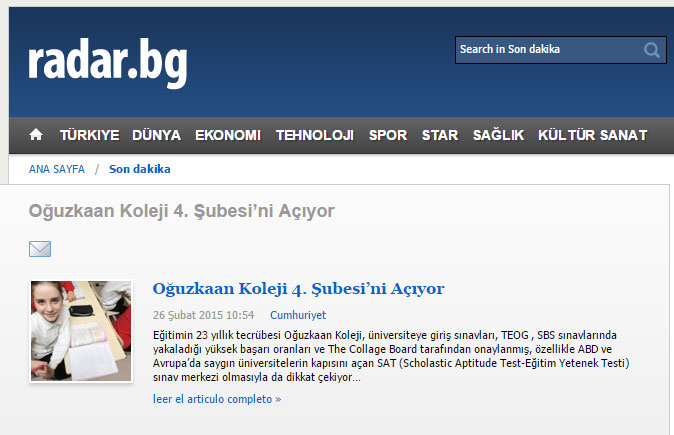Viewport: 674px width, 435px height.
Task: Click the ANA SAYFA breadcrumb link
Action: [57, 169]
